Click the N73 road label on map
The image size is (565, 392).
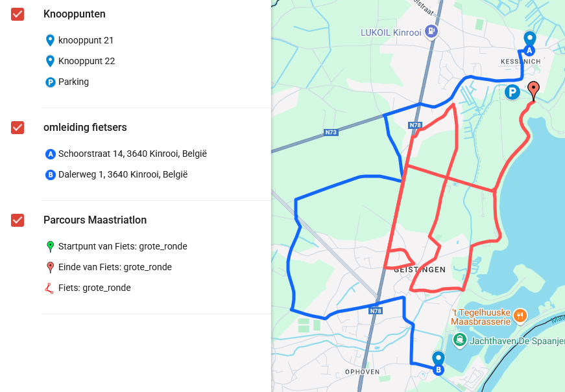331,132
